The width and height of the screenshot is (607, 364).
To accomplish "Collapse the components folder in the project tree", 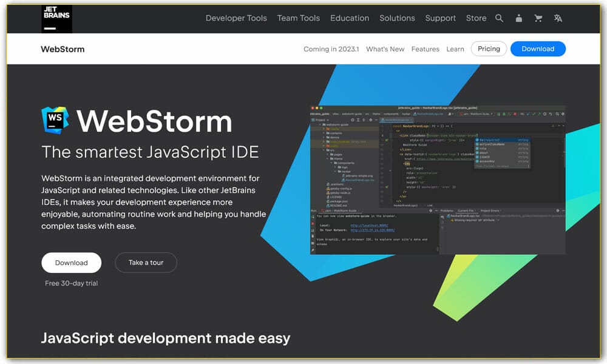I will 332,163.
